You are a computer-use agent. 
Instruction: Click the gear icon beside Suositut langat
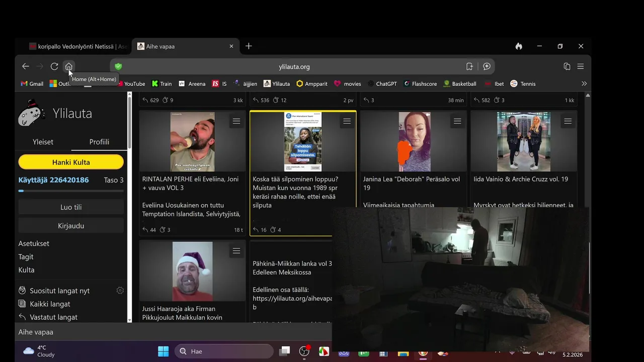coord(120,291)
